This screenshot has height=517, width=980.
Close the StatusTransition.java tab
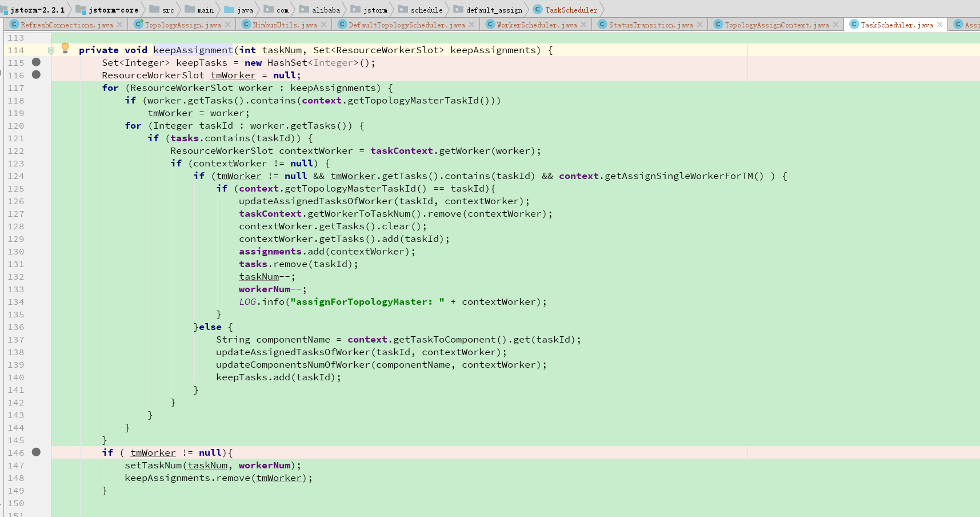(x=699, y=25)
